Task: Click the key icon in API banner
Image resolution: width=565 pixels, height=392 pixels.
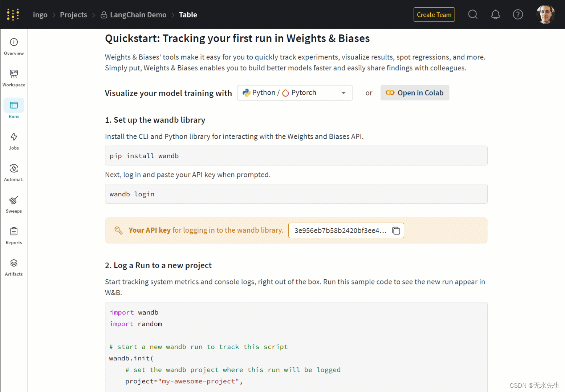Action: 118,230
